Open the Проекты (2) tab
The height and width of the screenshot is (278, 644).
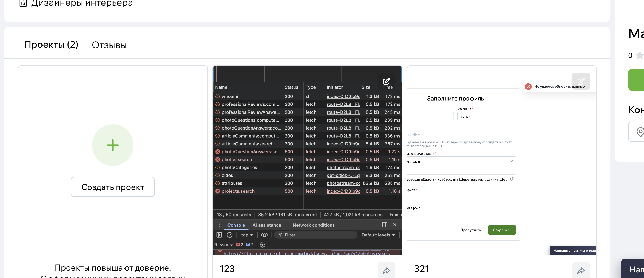click(51, 45)
